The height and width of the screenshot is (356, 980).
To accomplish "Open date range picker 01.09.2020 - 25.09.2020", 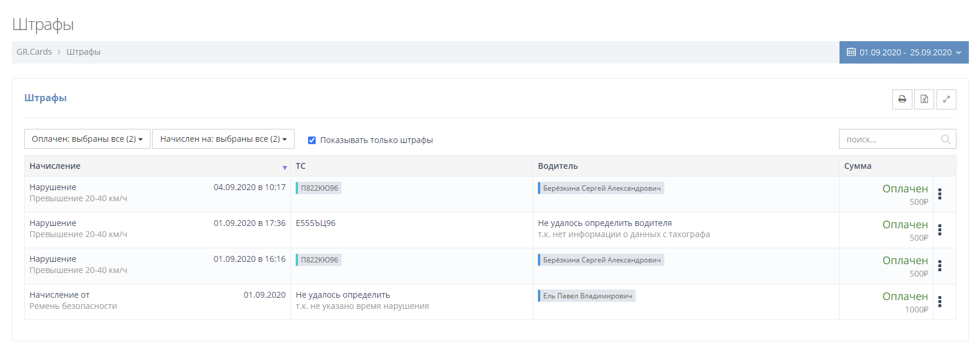I will click(904, 52).
